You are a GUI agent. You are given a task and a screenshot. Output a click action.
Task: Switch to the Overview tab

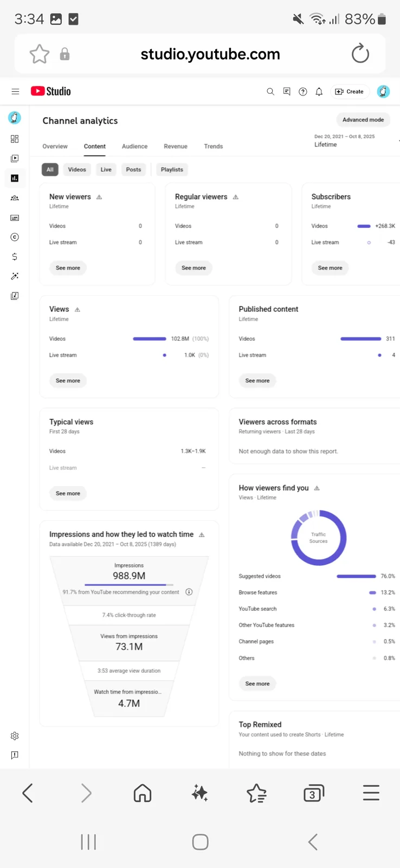[55, 146]
